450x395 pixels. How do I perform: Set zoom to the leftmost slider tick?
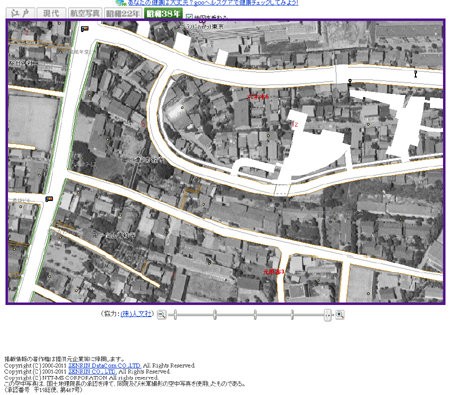click(175, 315)
